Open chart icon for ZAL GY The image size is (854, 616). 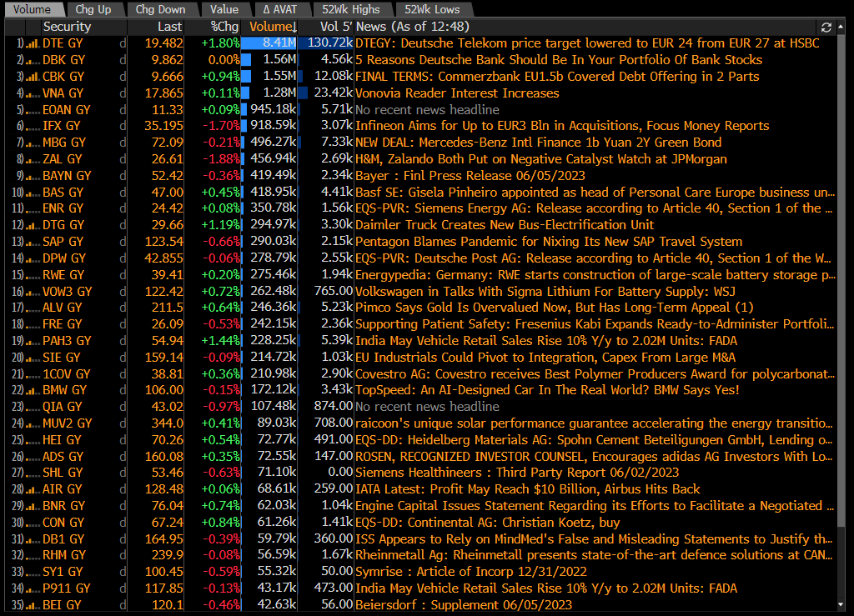(33, 159)
